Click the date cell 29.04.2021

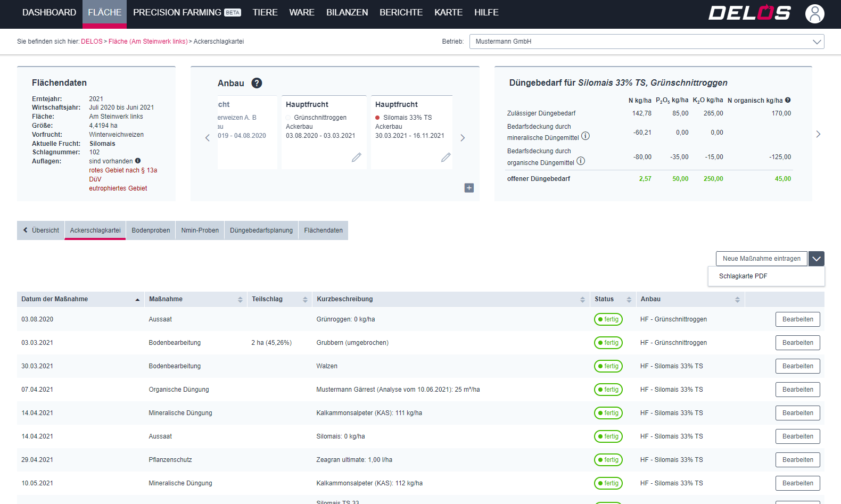[37, 460]
